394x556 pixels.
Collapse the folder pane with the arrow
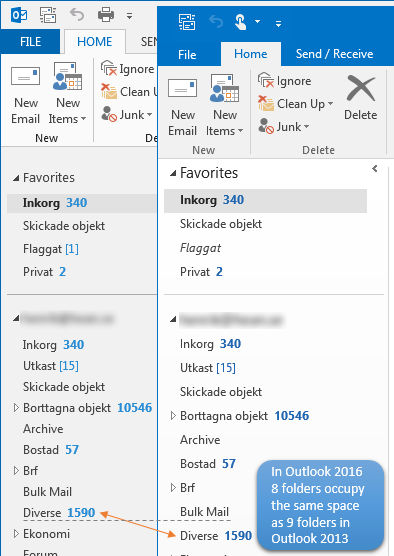pyautogui.click(x=375, y=169)
